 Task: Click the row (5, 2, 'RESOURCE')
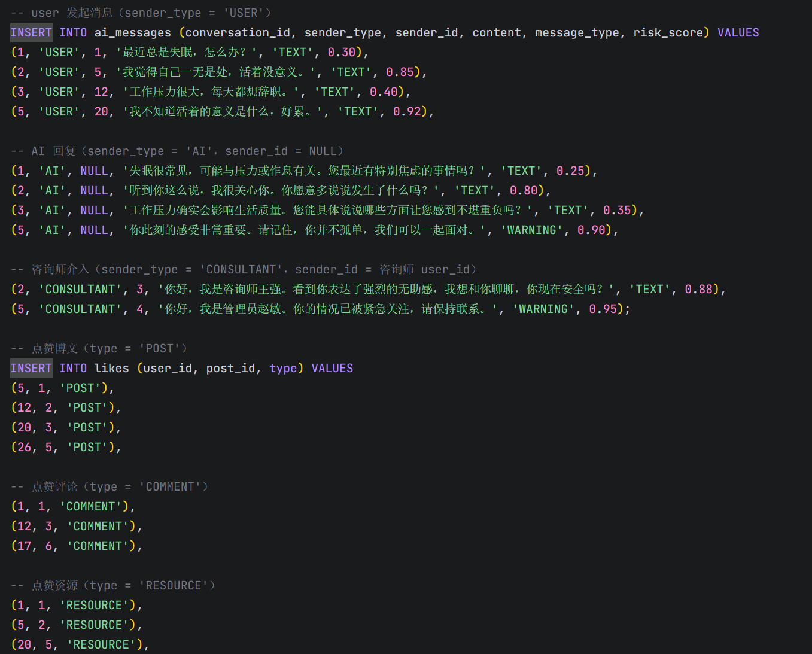click(77, 625)
